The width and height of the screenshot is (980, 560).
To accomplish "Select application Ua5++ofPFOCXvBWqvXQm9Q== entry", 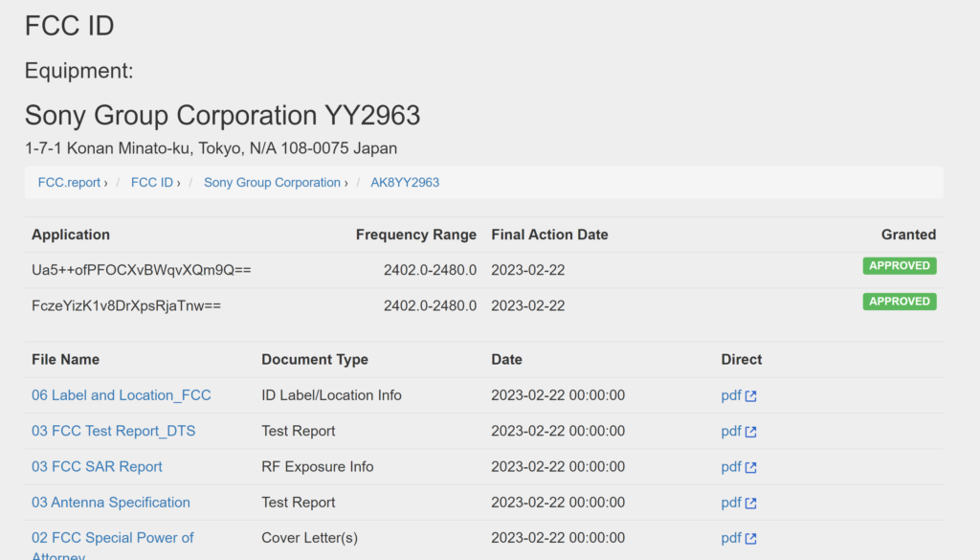I will tap(141, 270).
